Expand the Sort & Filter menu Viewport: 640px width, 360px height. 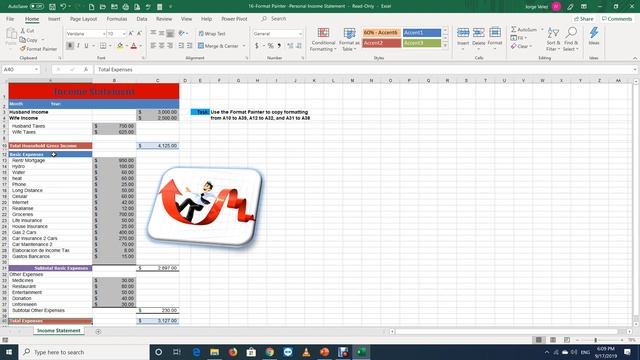(553, 39)
